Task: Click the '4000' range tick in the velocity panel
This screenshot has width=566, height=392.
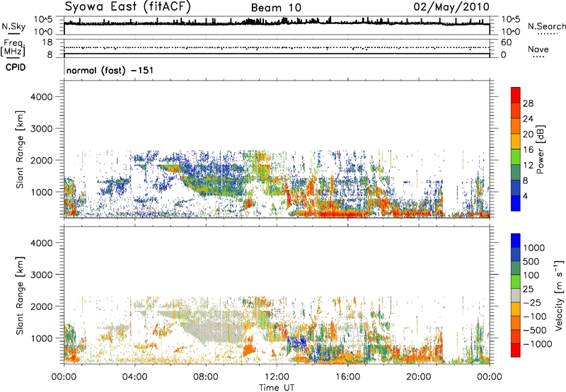Action: (42, 243)
